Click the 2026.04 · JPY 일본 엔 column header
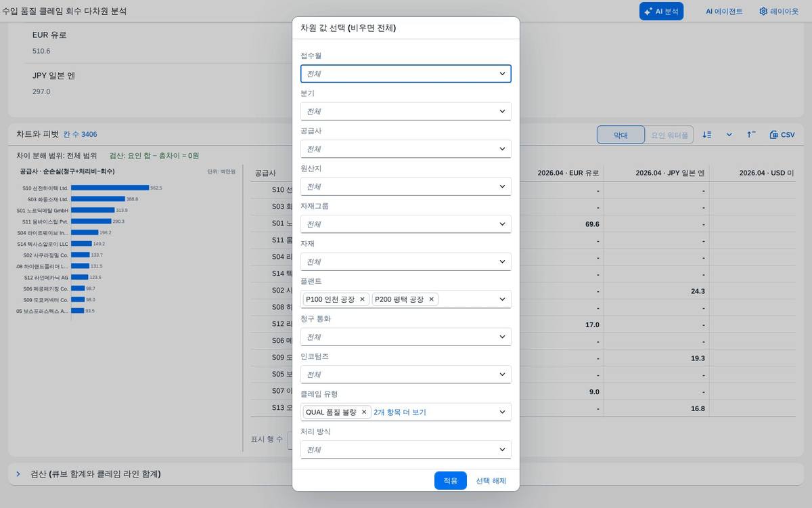812x508 pixels. [x=670, y=173]
